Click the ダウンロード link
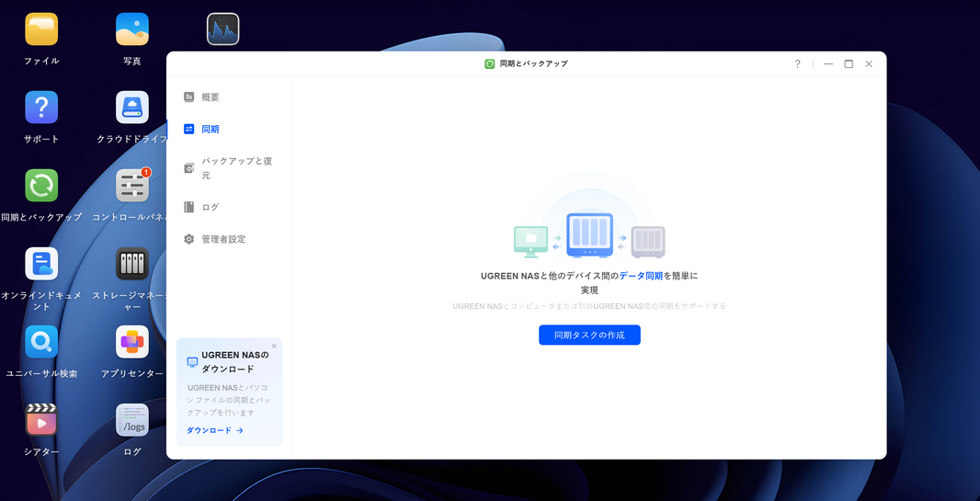Screen dimensions: 980x501 [x=215, y=430]
